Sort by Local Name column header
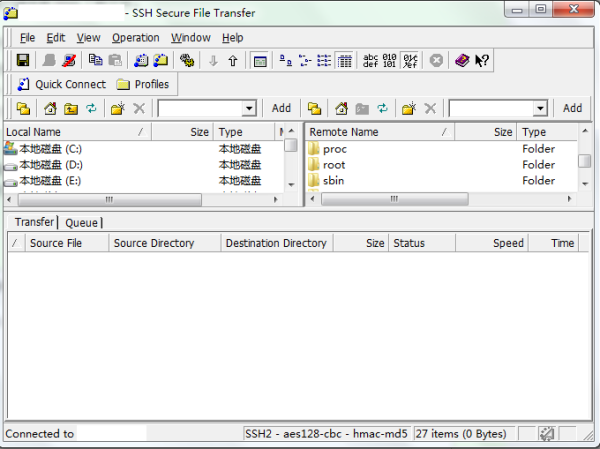 (78, 132)
